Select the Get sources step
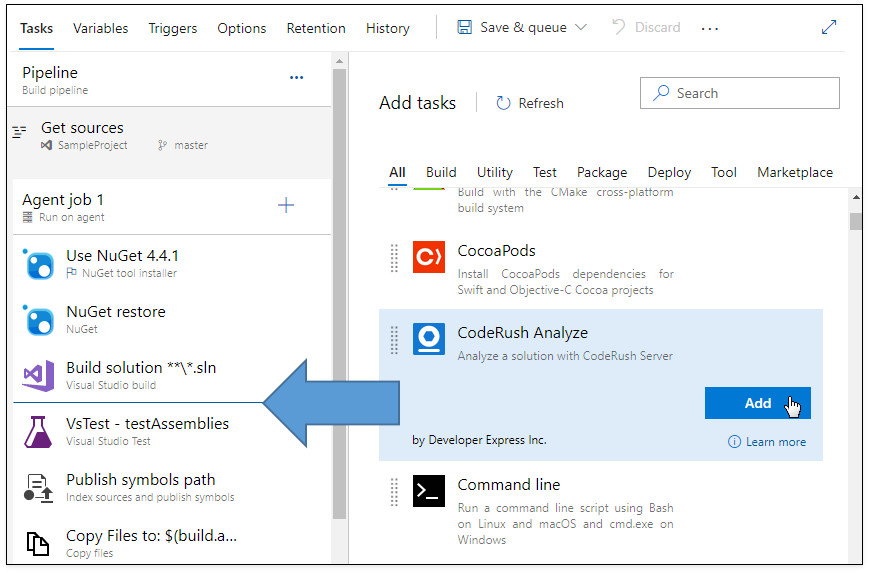Viewport: 869px width, 573px height. tap(171, 142)
